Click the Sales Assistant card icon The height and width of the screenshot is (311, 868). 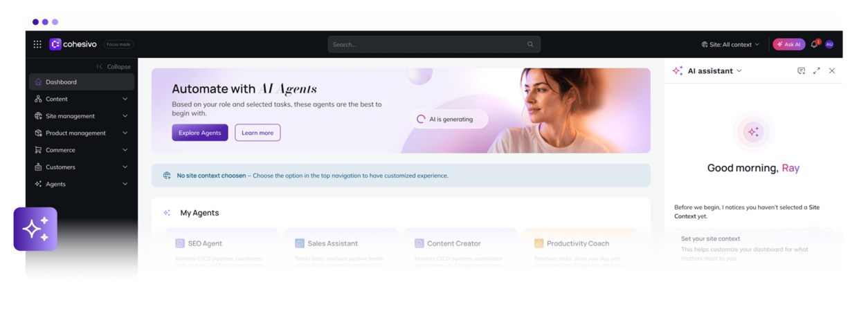300,243
